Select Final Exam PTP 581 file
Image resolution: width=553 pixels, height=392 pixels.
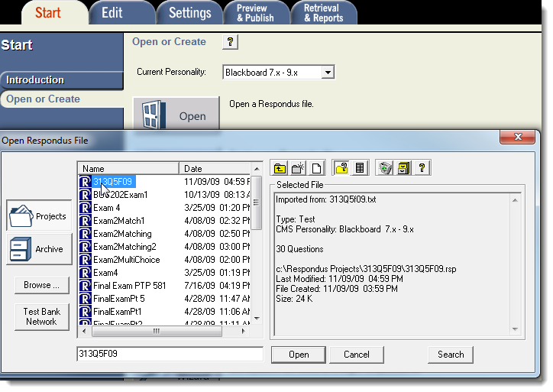[129, 286]
